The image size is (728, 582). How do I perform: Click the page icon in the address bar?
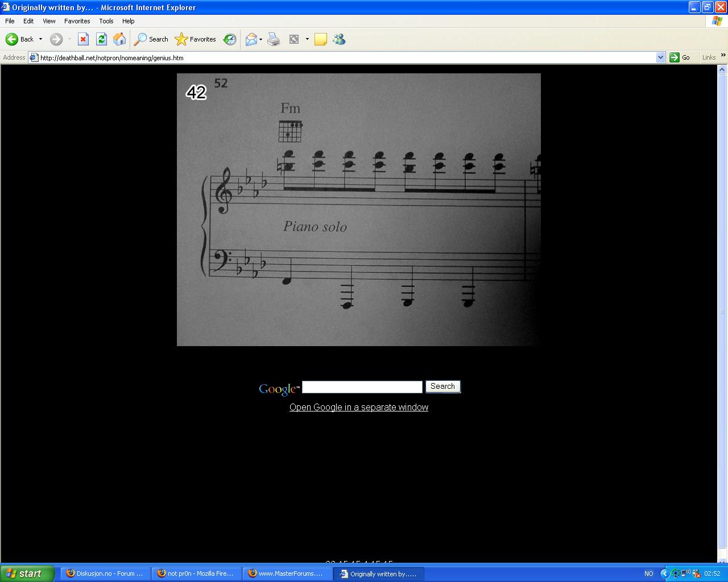point(34,57)
